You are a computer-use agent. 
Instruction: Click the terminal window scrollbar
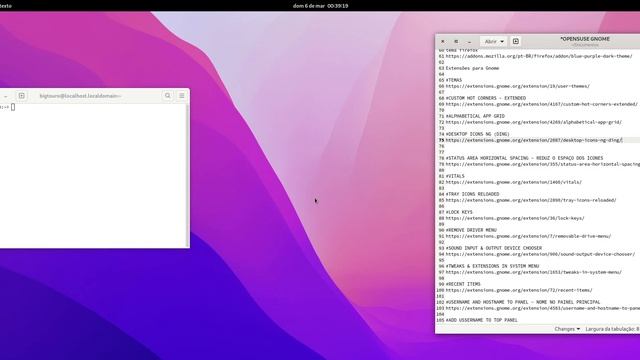188,176
